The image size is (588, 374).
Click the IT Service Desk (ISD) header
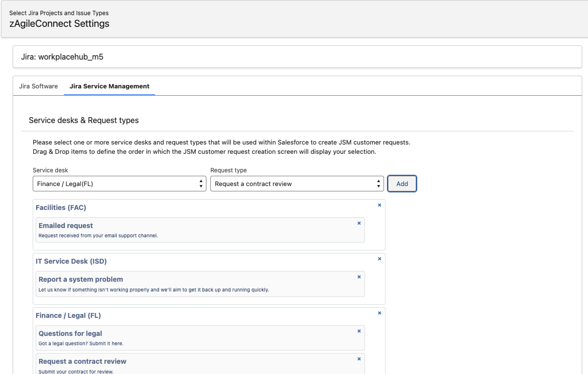click(x=71, y=261)
